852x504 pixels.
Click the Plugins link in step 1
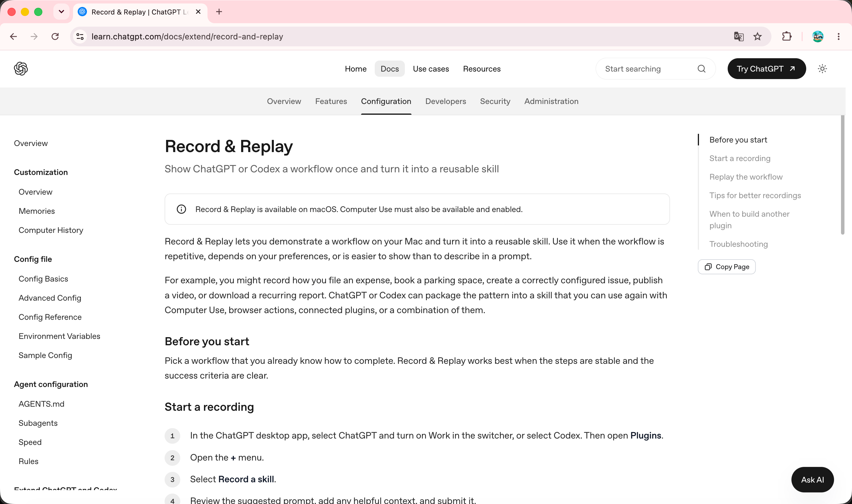pyautogui.click(x=645, y=435)
